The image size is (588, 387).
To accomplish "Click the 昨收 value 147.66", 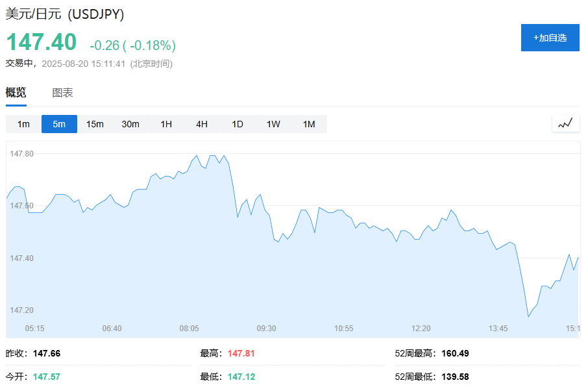I will pos(47,353).
